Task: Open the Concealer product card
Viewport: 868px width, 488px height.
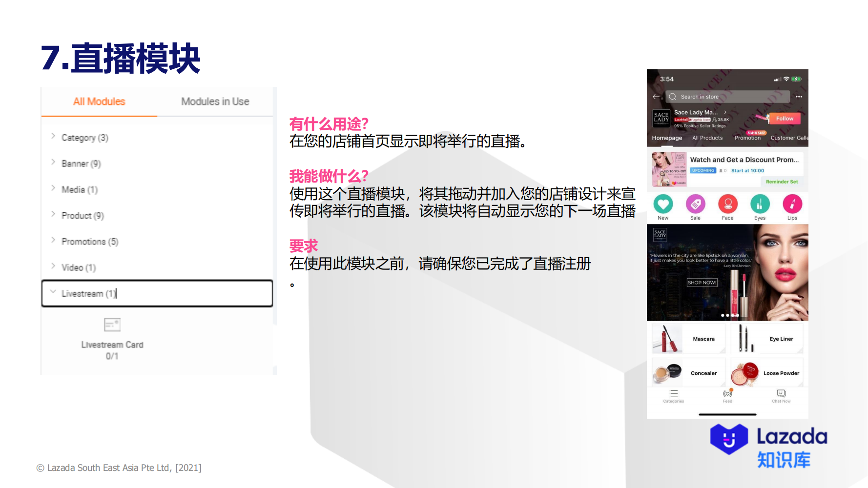Action: coord(689,373)
